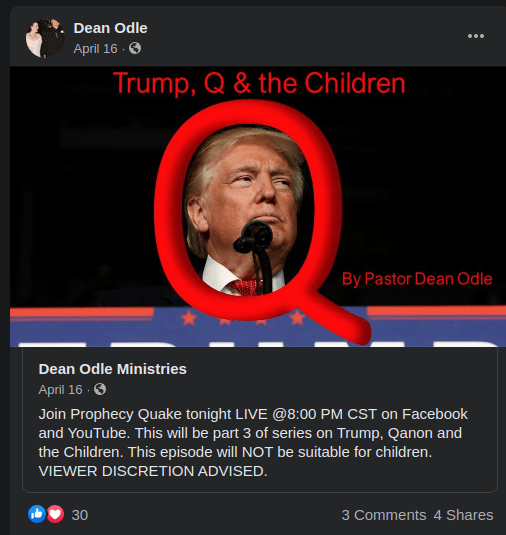This screenshot has height=535, width=506.
Task: Click the 'Trump, Q & the Children' image title
Action: tap(259, 83)
